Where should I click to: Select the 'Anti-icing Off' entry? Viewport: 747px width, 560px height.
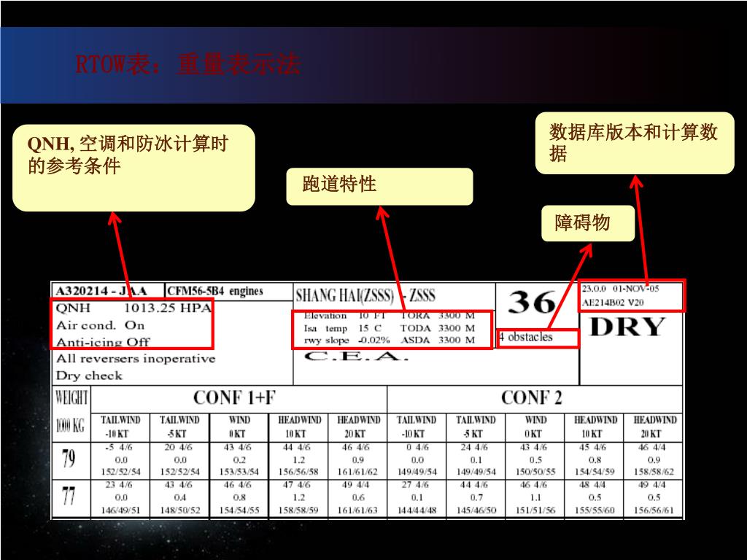point(103,342)
